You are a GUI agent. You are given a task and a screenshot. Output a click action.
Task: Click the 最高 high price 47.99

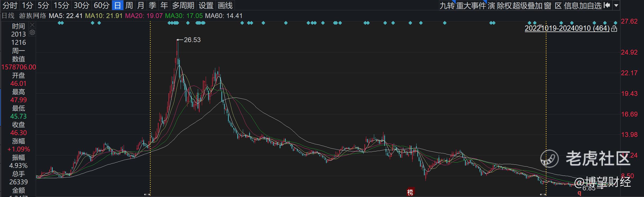pos(19,100)
